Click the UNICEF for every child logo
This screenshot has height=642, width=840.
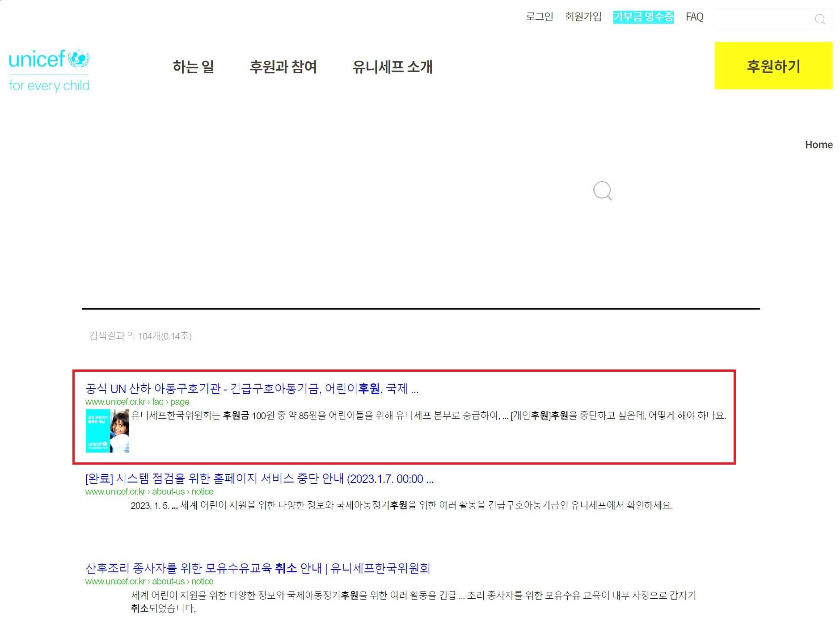point(49,70)
